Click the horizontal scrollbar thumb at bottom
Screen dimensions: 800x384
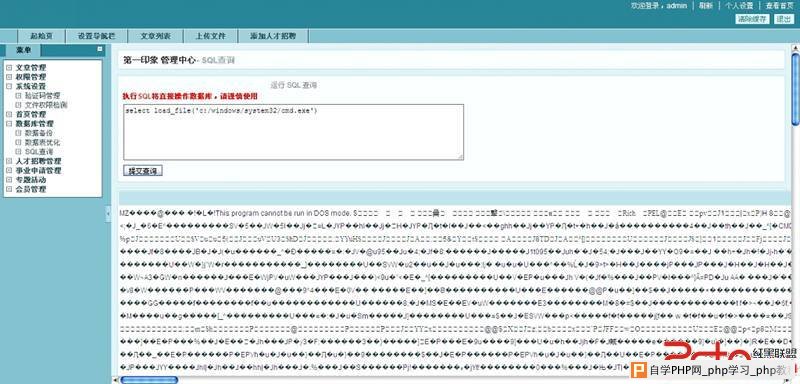point(149,380)
